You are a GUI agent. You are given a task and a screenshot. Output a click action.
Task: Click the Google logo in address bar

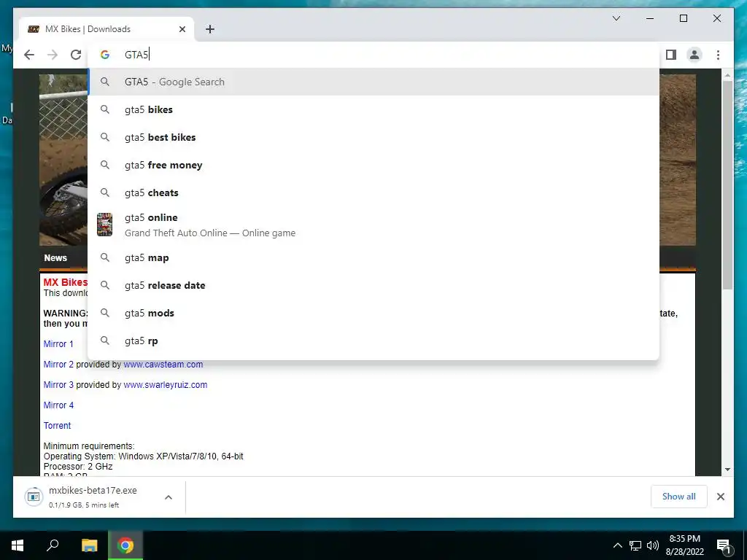(x=105, y=55)
